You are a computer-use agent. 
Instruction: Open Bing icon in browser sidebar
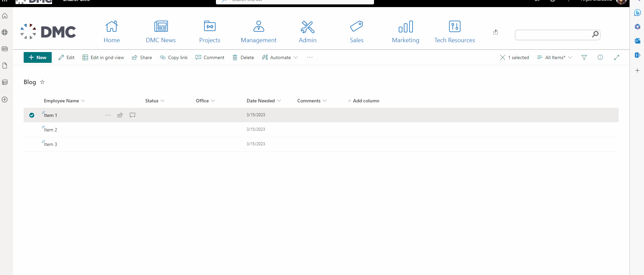pos(637,13)
